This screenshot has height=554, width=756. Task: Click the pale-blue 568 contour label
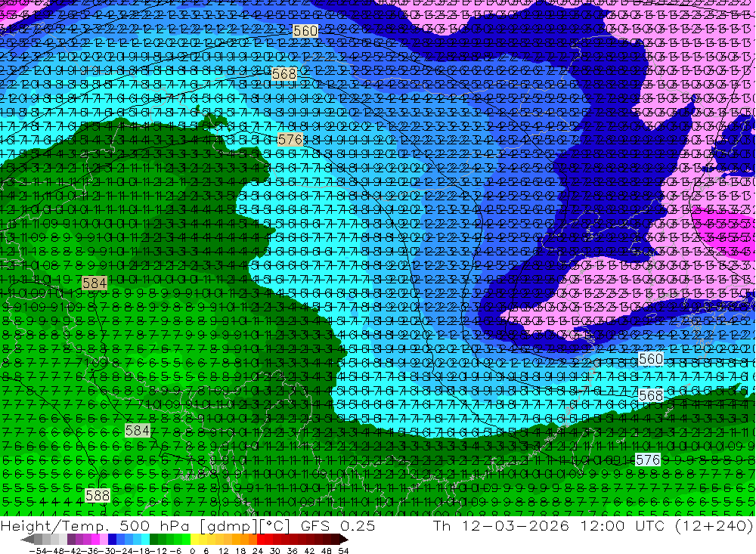[651, 395]
